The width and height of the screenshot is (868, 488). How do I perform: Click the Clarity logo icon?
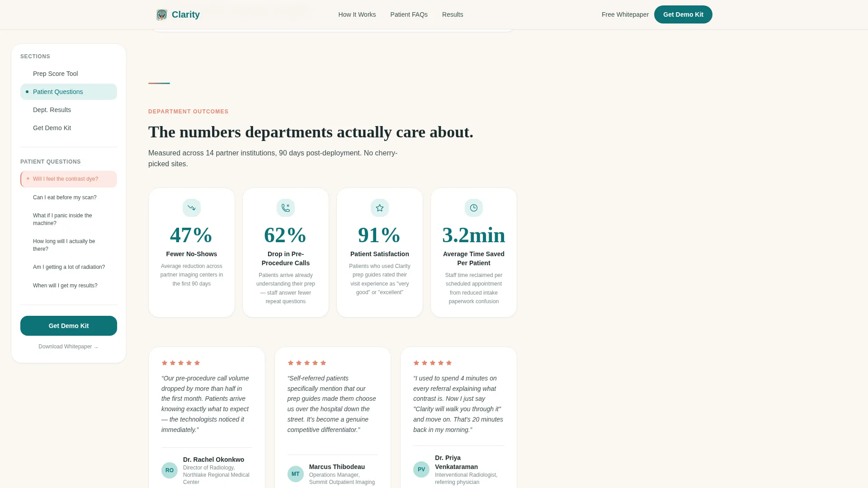tap(161, 14)
